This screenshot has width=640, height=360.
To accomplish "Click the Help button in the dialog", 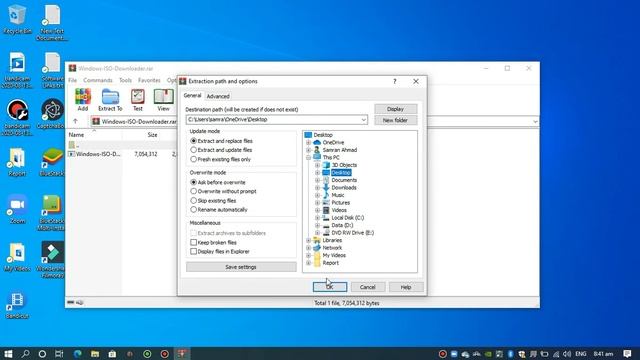I will click(406, 287).
